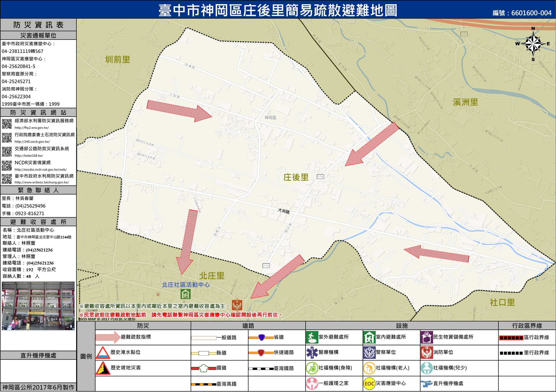Screen dimensions: 556x392
Task: Click the police unit legend icon
Action: (369, 352)
